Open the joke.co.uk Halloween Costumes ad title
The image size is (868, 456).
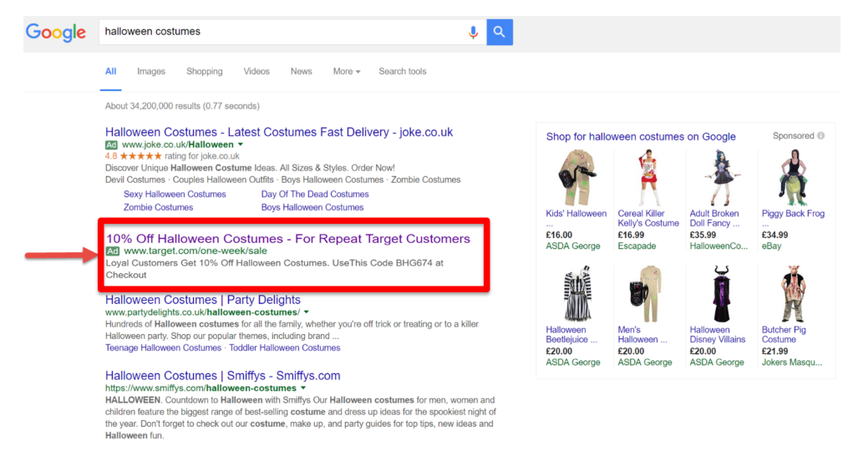click(279, 132)
